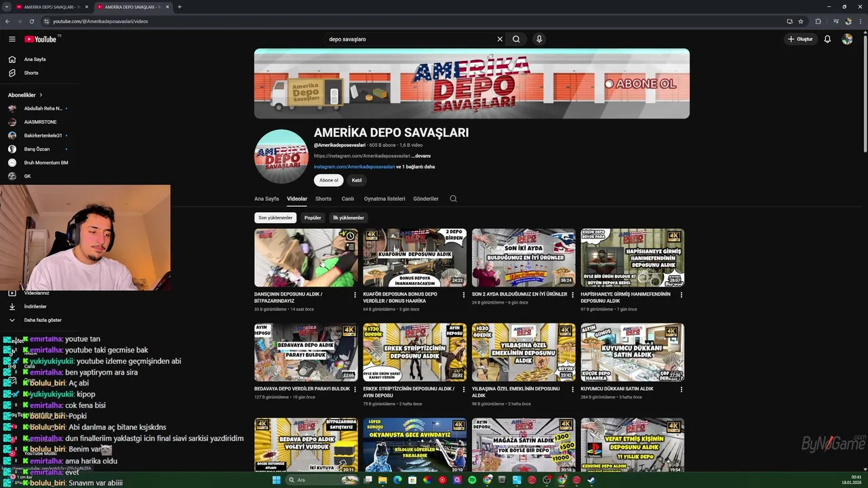Expand channel description via ...devamı
The image size is (868, 488).
(x=420, y=156)
